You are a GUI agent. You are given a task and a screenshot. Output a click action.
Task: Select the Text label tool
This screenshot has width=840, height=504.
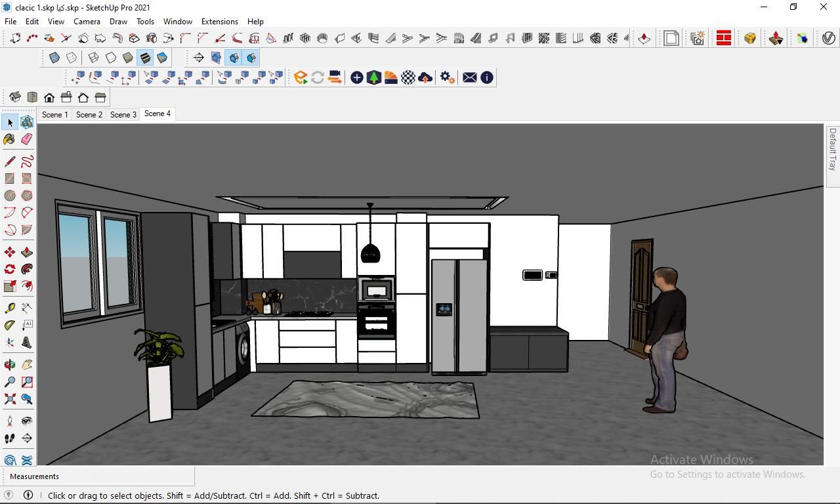27,325
